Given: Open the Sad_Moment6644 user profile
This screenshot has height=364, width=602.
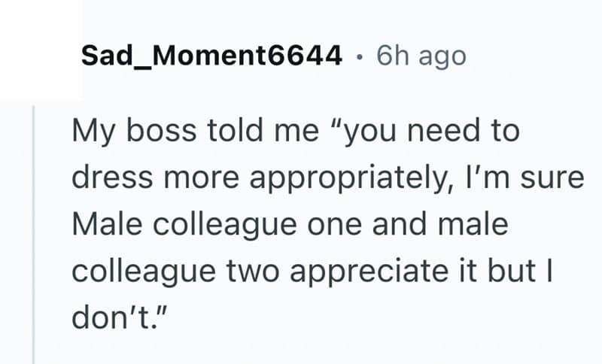Looking at the screenshot, I should [x=211, y=56].
